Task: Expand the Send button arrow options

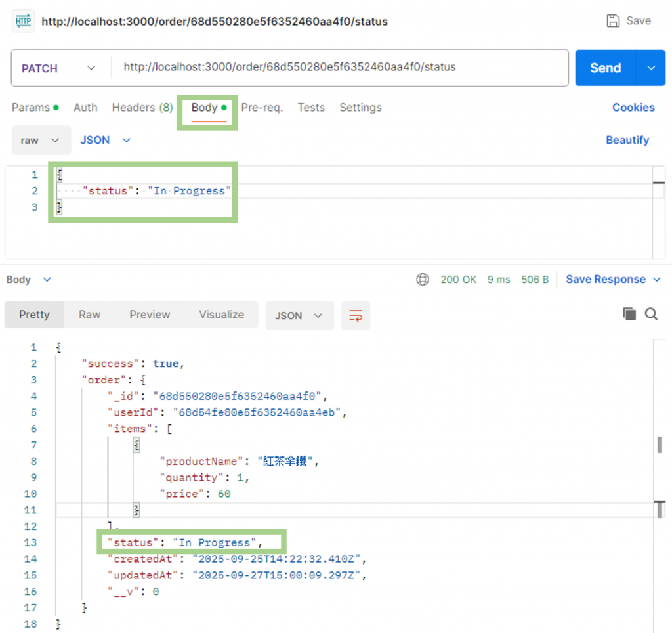Action: tap(651, 68)
